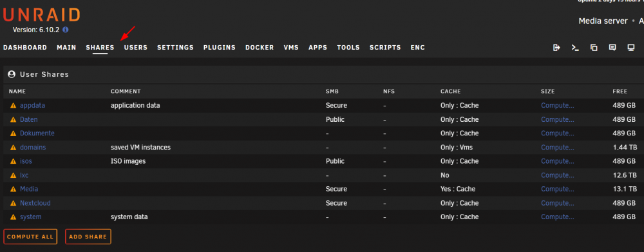
Task: Click the logout icon in the top bar
Action: (556, 48)
